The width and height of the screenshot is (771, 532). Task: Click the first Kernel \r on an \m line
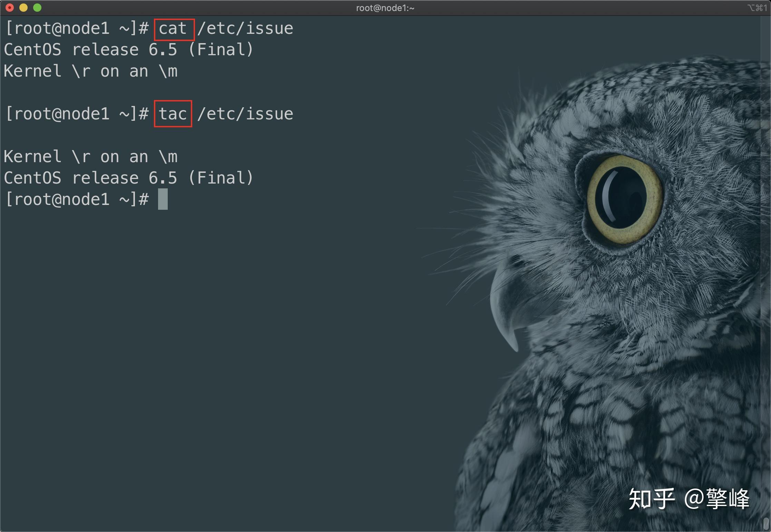click(x=90, y=71)
